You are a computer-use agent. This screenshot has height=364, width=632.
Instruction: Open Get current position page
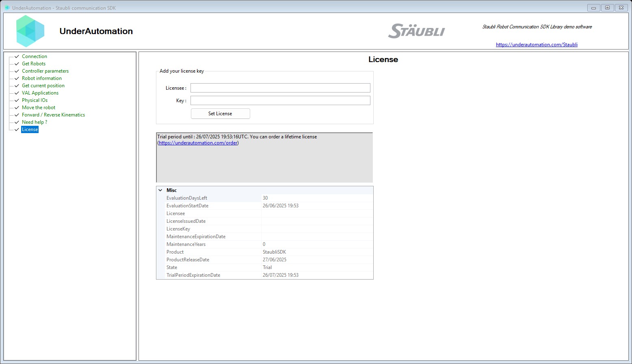43,86
